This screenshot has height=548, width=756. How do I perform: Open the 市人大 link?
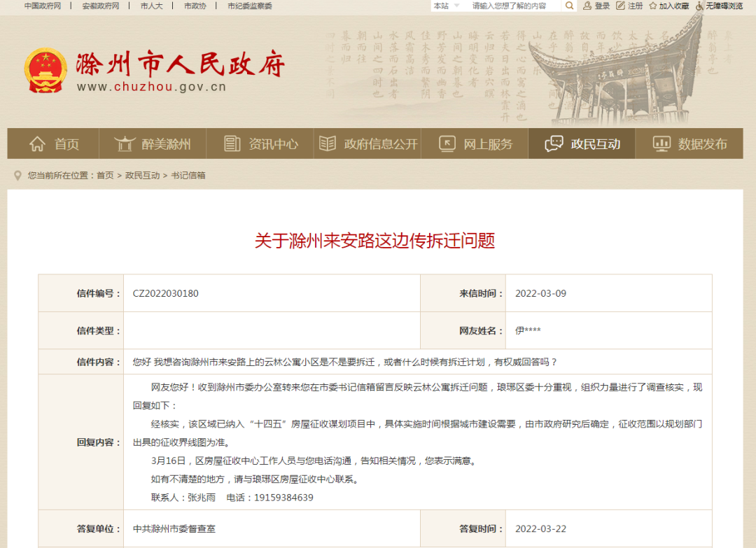click(x=151, y=6)
